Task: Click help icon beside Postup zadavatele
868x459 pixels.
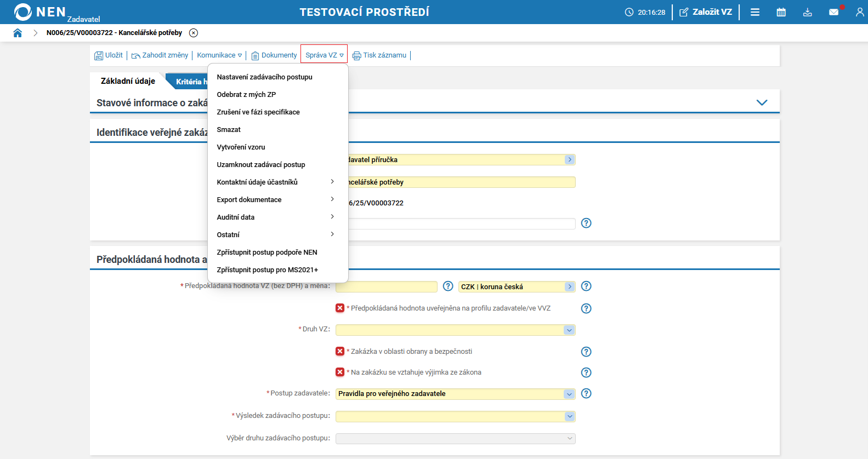Action: [586, 393]
